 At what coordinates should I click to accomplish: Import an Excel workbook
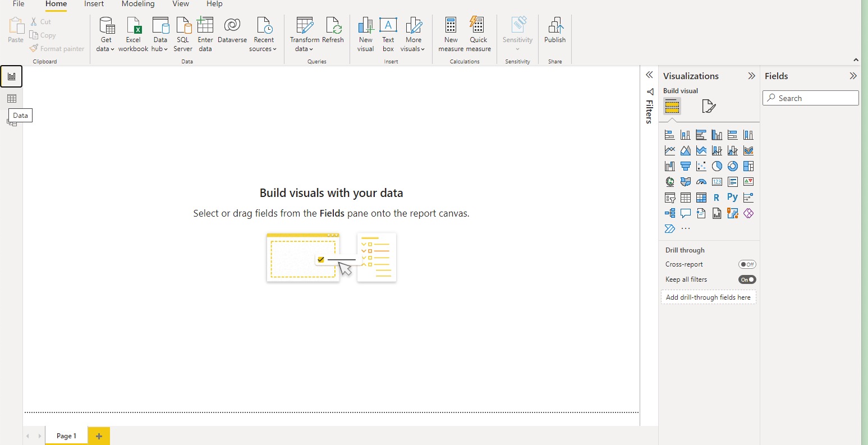[134, 34]
